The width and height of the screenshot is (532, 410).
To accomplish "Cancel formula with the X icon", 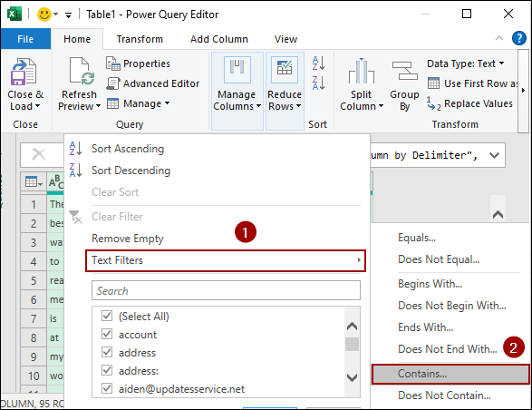I will 39,155.
